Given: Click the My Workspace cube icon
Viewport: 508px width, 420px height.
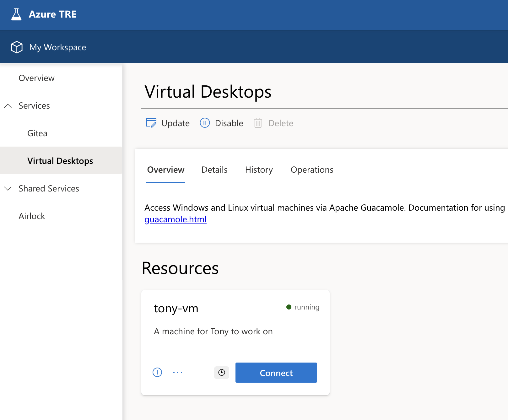Looking at the screenshot, I should pyautogui.click(x=17, y=47).
